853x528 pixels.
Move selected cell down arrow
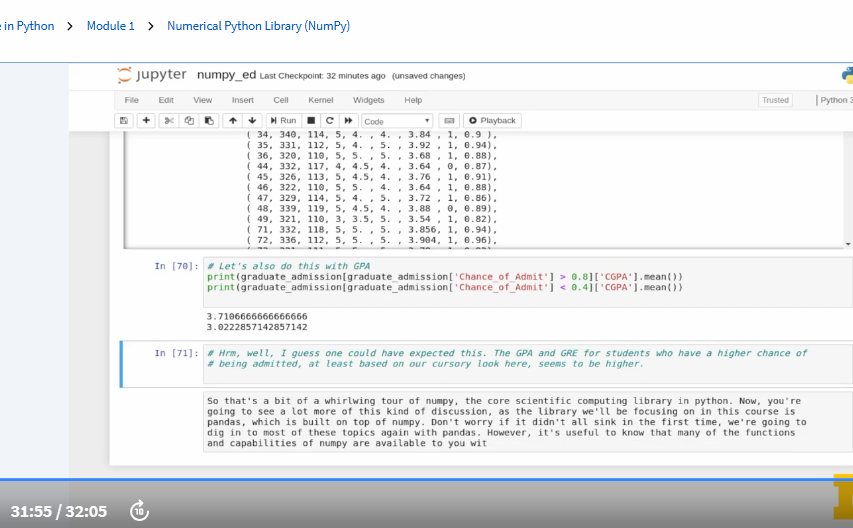point(252,121)
